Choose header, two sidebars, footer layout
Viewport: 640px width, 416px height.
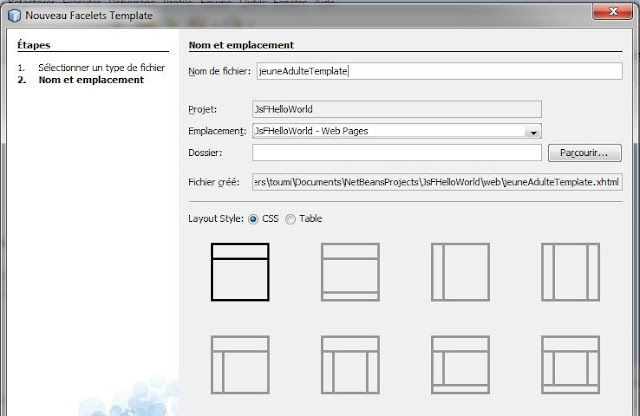[571, 365]
